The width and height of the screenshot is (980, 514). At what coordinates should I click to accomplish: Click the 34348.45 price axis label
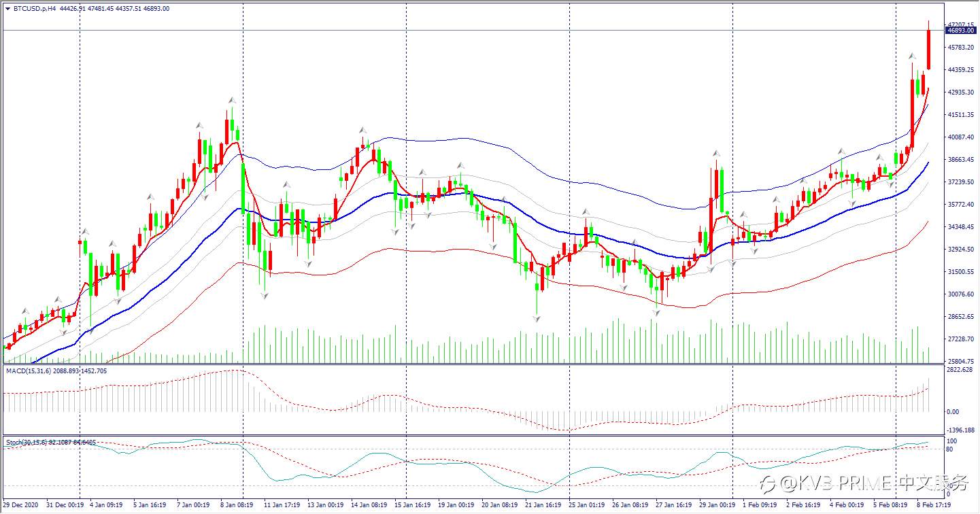(x=962, y=226)
